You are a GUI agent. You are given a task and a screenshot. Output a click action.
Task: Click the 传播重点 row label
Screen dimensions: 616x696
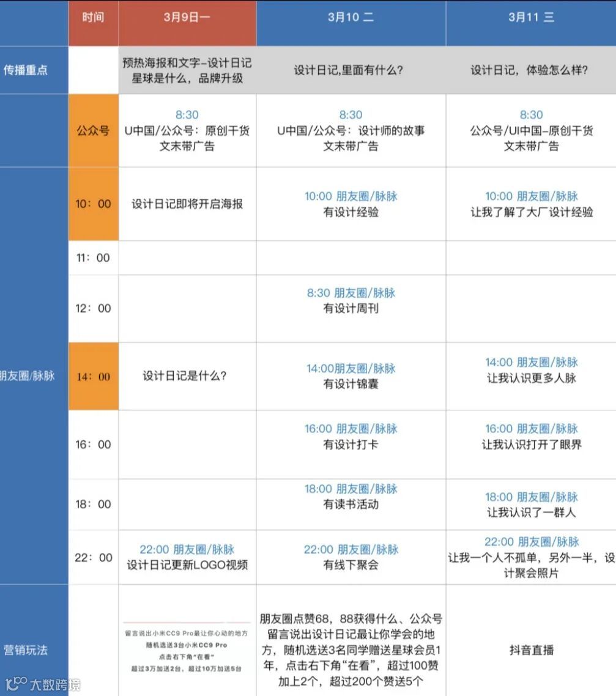coord(34,70)
